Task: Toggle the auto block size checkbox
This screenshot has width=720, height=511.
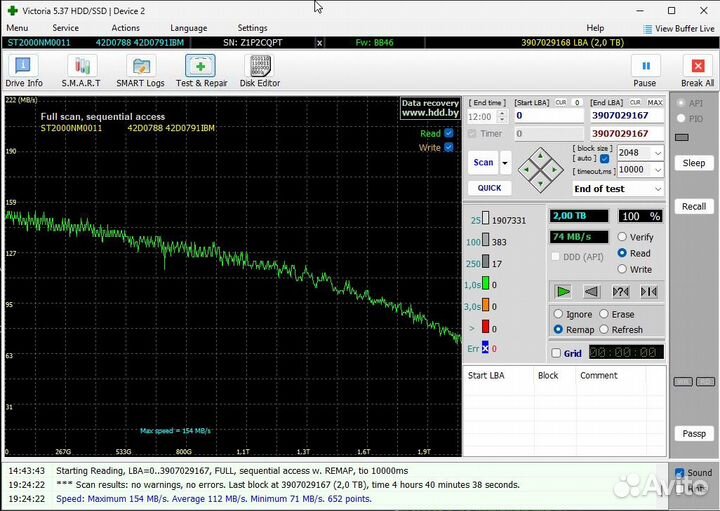Action: (x=604, y=158)
